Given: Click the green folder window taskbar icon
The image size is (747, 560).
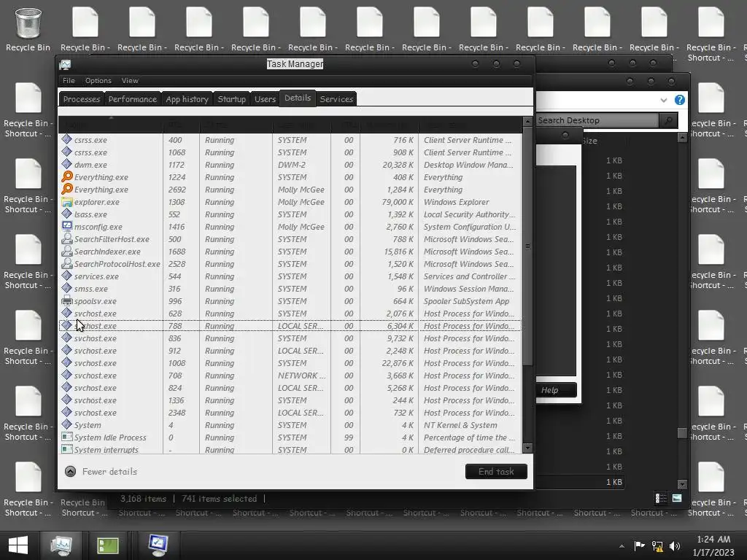Looking at the screenshot, I should (x=108, y=545).
